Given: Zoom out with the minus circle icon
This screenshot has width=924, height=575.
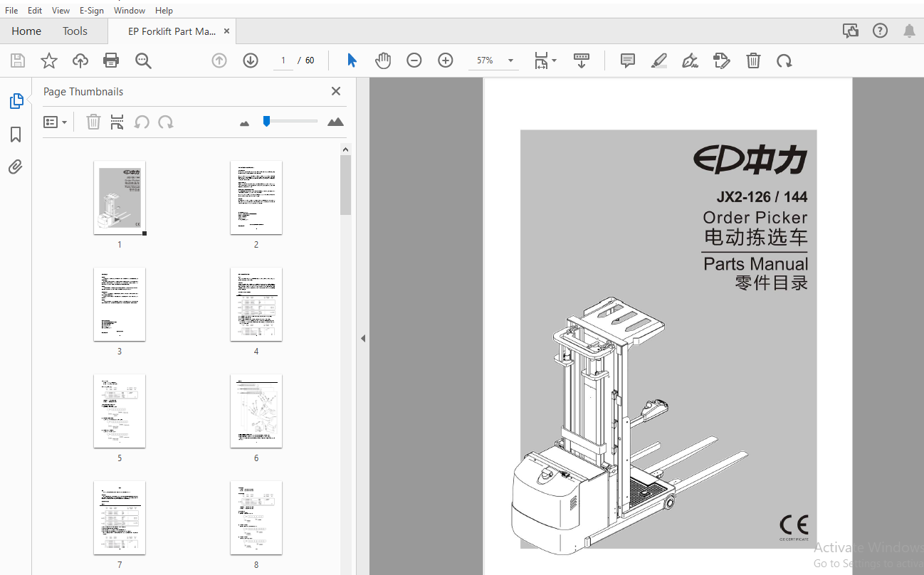Looking at the screenshot, I should point(414,61).
